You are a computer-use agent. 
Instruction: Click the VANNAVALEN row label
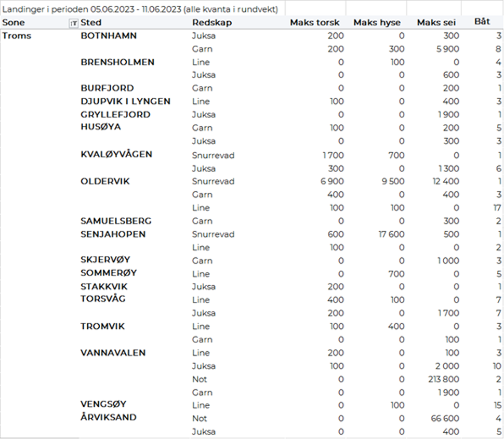coord(113,352)
